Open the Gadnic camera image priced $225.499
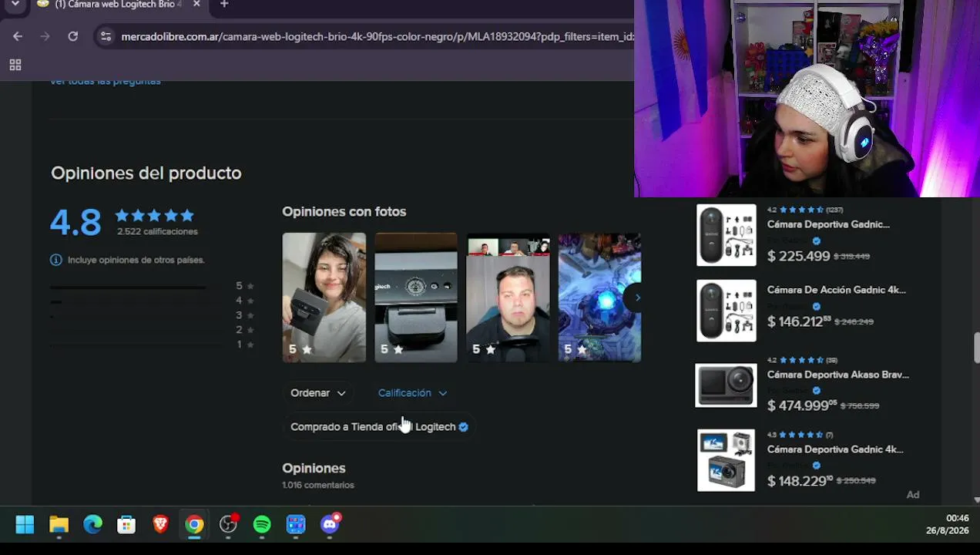This screenshot has width=980, height=555. (x=727, y=235)
